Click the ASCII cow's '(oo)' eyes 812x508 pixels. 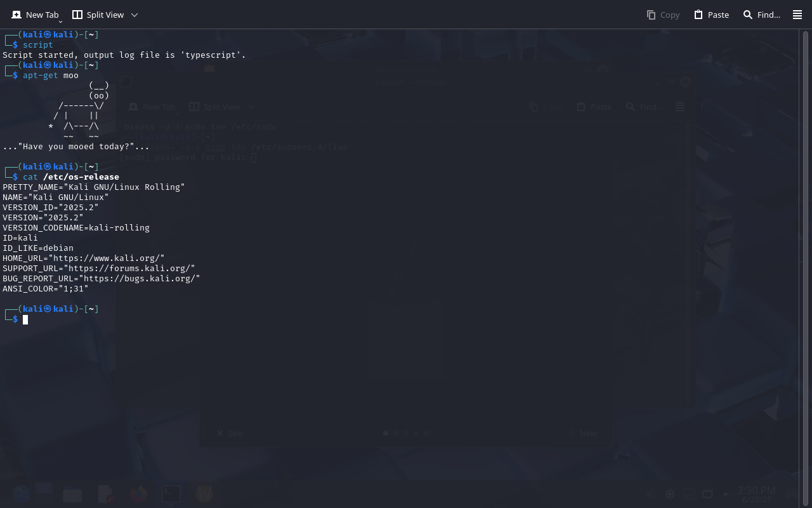(99, 96)
